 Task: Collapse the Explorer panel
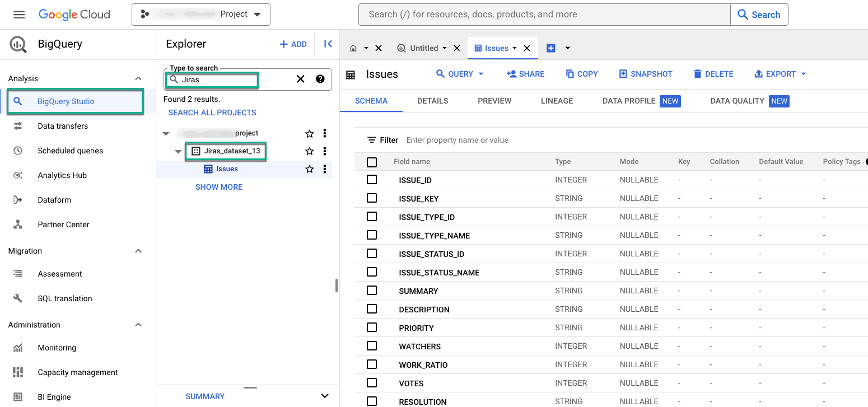pos(328,44)
